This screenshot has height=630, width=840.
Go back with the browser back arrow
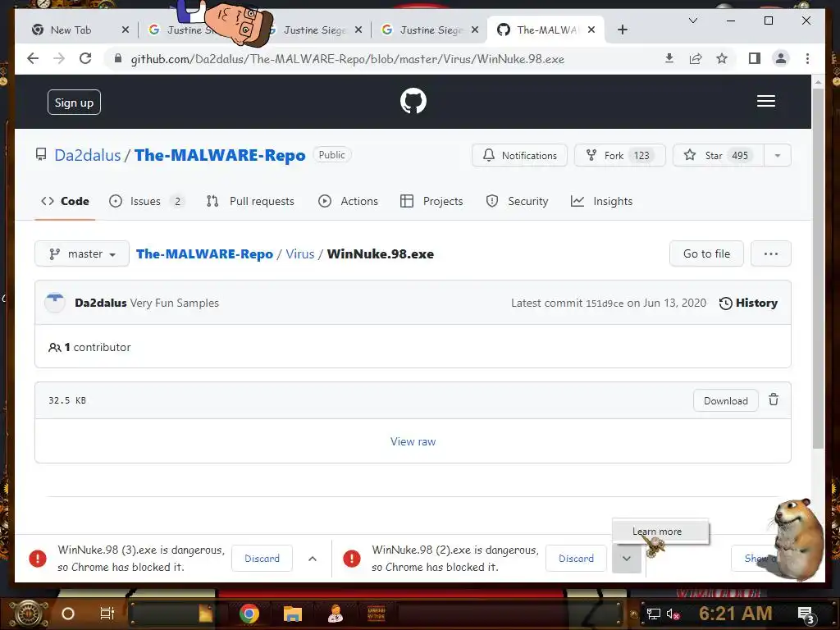coord(33,58)
